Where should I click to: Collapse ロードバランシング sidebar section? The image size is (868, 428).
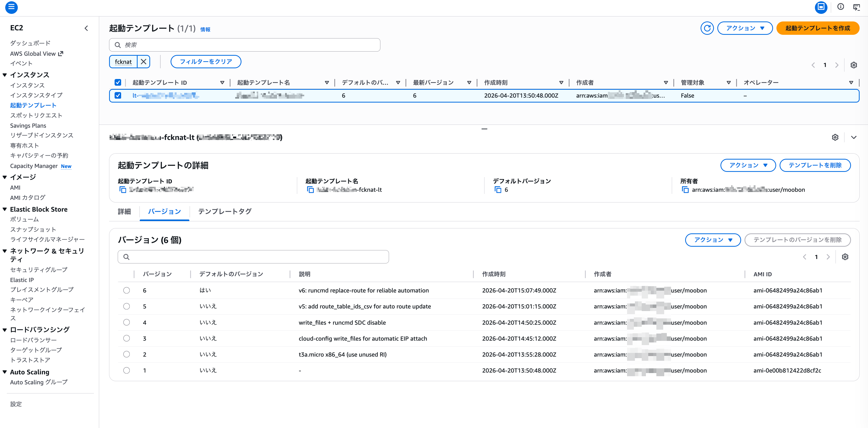point(5,330)
